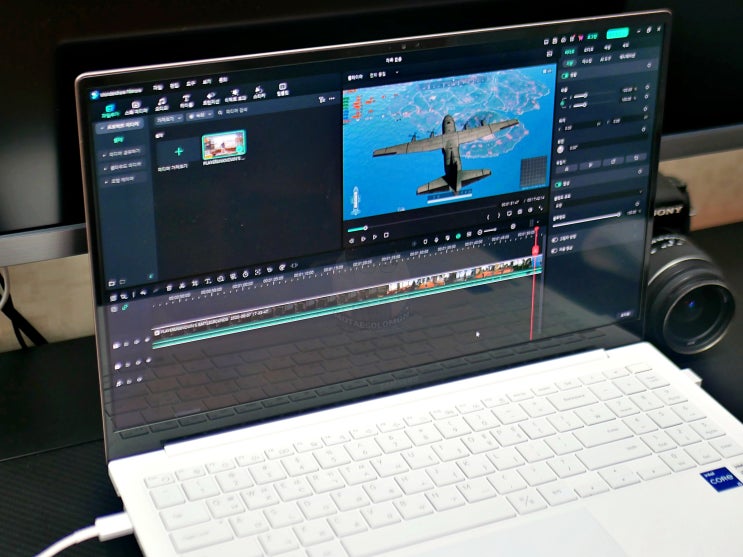Open the Stock Media tab icon
This screenshot has width=743, height=557.
point(136,108)
